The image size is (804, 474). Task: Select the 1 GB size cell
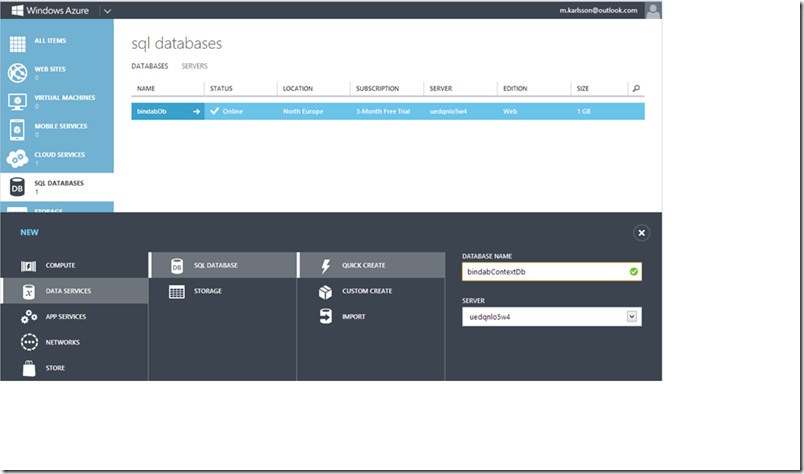[584, 111]
